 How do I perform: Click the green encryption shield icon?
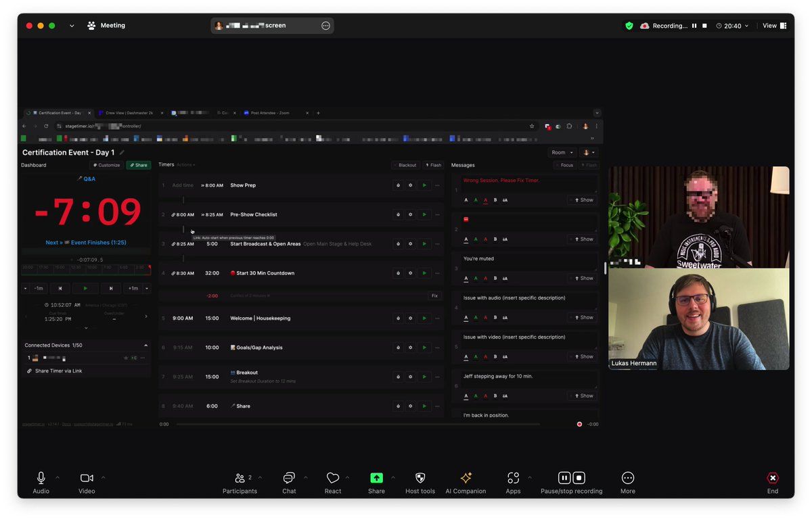629,26
